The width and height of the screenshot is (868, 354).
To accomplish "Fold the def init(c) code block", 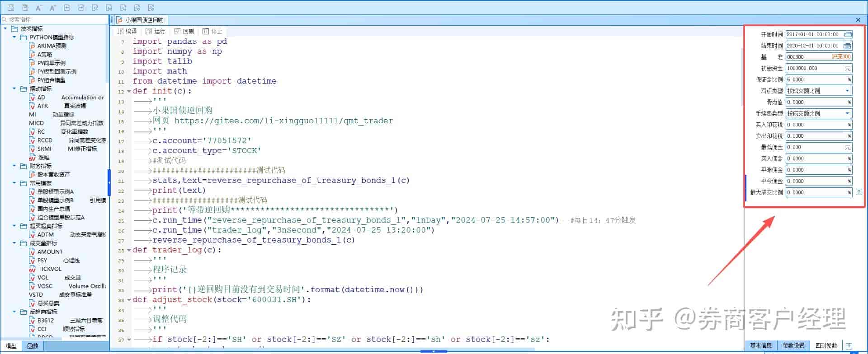I will (x=129, y=91).
